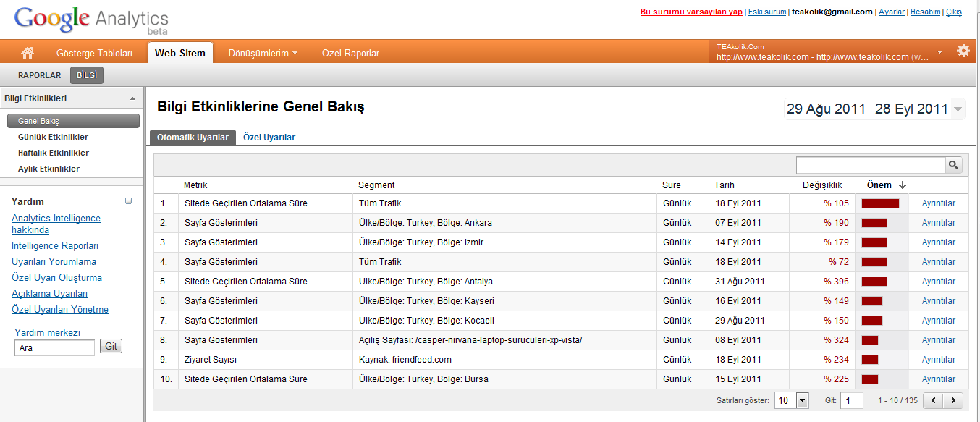The height and width of the screenshot is (422, 980).
Task: Go to next page arrow in pagination
Action: point(955,400)
